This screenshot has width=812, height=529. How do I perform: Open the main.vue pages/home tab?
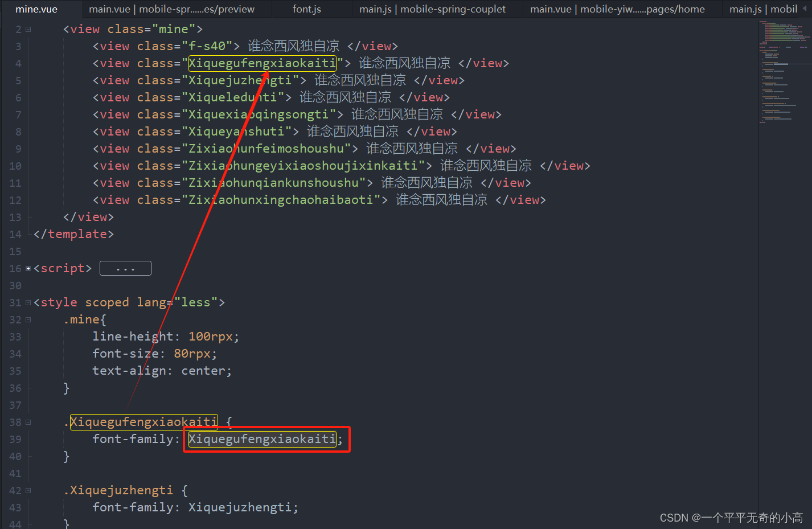point(617,9)
